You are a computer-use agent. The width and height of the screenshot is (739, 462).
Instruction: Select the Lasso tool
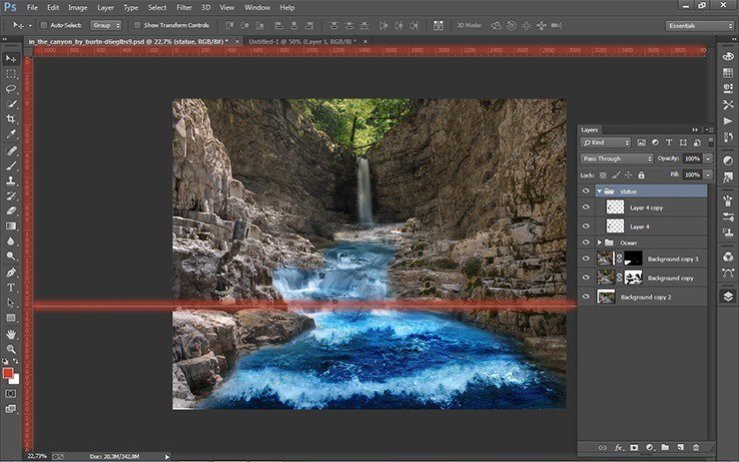pyautogui.click(x=11, y=89)
